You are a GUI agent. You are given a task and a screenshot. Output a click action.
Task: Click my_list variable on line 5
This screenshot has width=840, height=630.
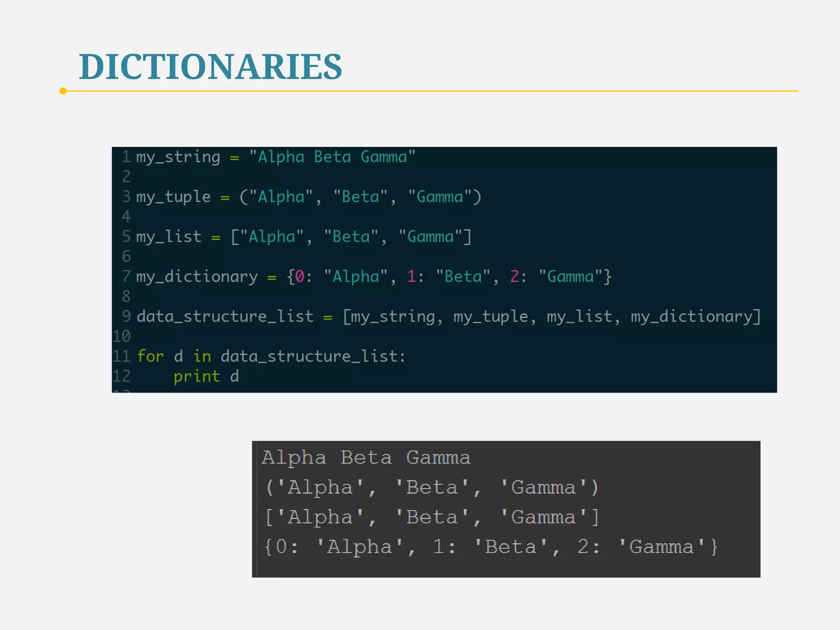click(x=169, y=237)
